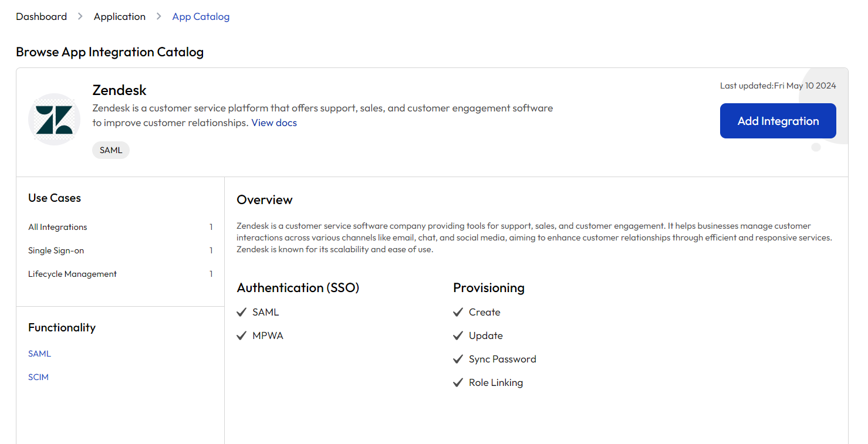The image size is (868, 444).
Task: Click the Role Linking checkmark icon
Action: click(458, 383)
